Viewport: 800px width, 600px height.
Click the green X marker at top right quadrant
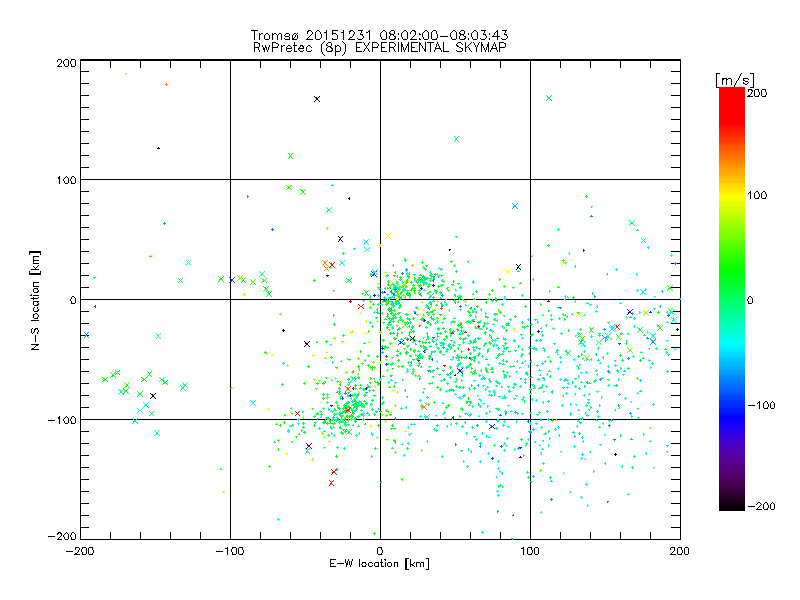pyautogui.click(x=549, y=98)
